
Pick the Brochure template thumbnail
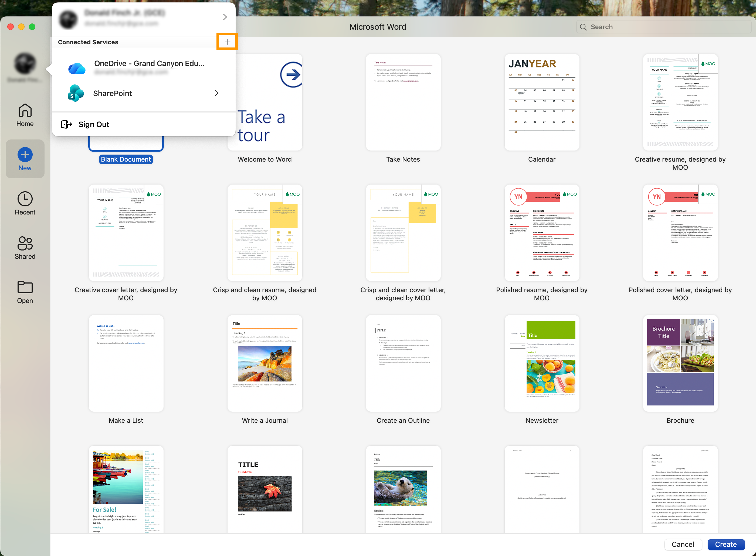[x=680, y=363]
